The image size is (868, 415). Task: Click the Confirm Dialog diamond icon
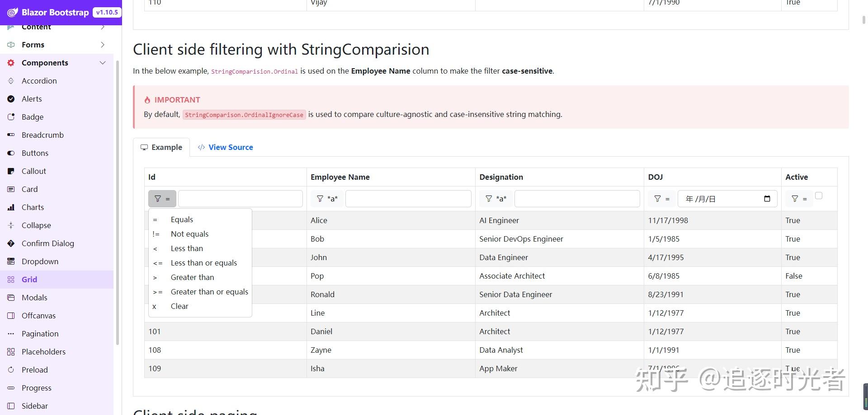(11, 243)
